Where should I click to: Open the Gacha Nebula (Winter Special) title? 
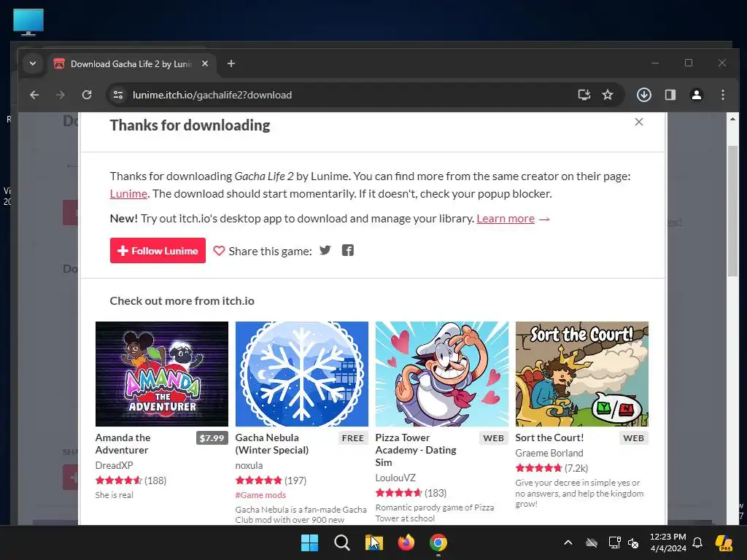pyautogui.click(x=272, y=444)
